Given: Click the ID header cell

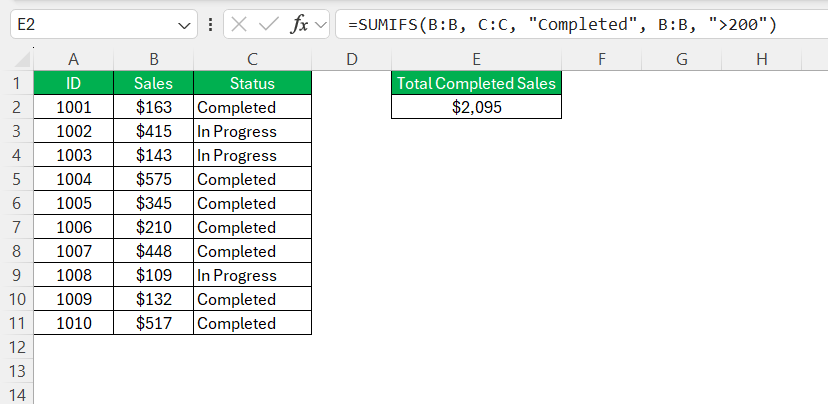Looking at the screenshot, I should point(73,83).
